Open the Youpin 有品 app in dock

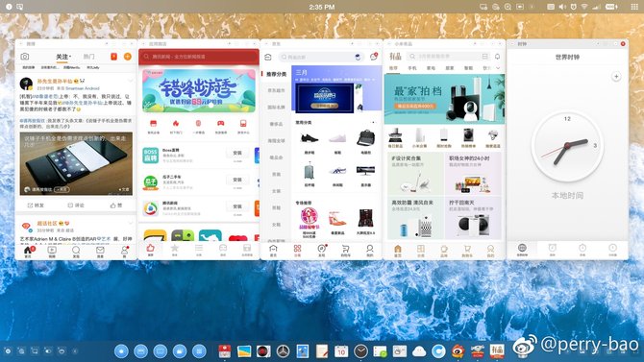click(x=497, y=351)
